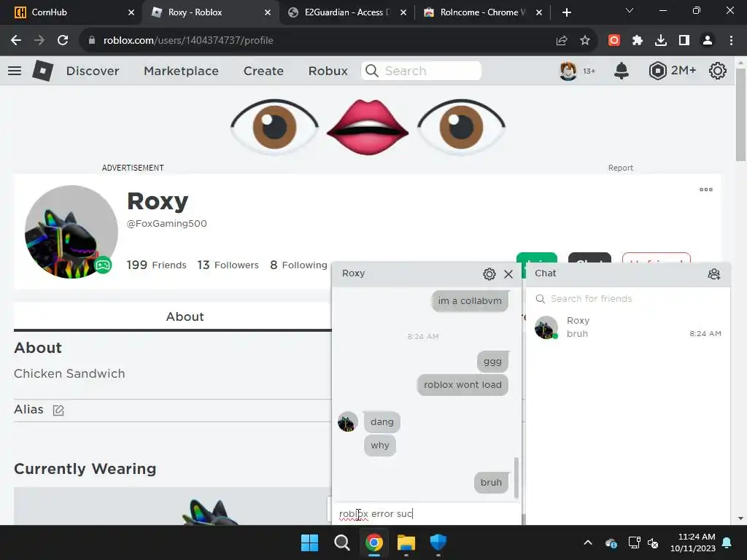Click the Roblox search field

click(421, 71)
